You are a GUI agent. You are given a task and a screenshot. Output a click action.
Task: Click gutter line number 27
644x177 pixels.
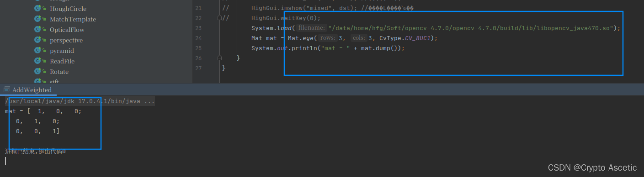click(x=198, y=68)
